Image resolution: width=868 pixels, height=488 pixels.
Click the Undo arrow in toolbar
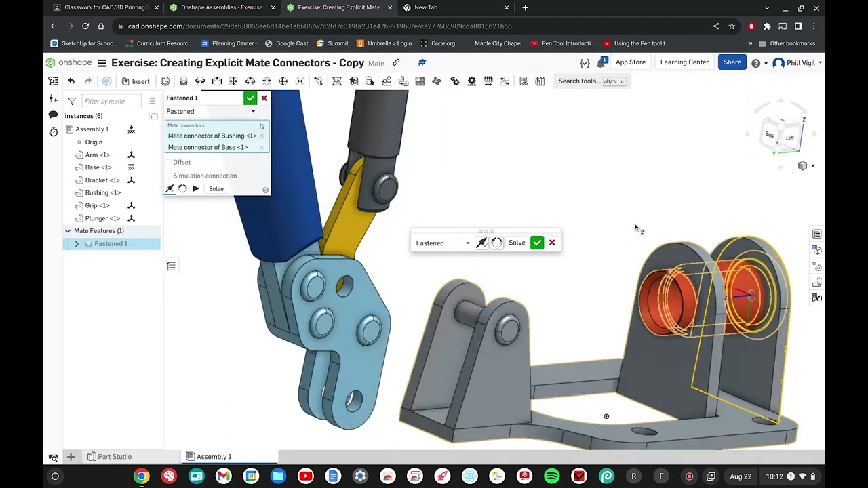(71, 81)
